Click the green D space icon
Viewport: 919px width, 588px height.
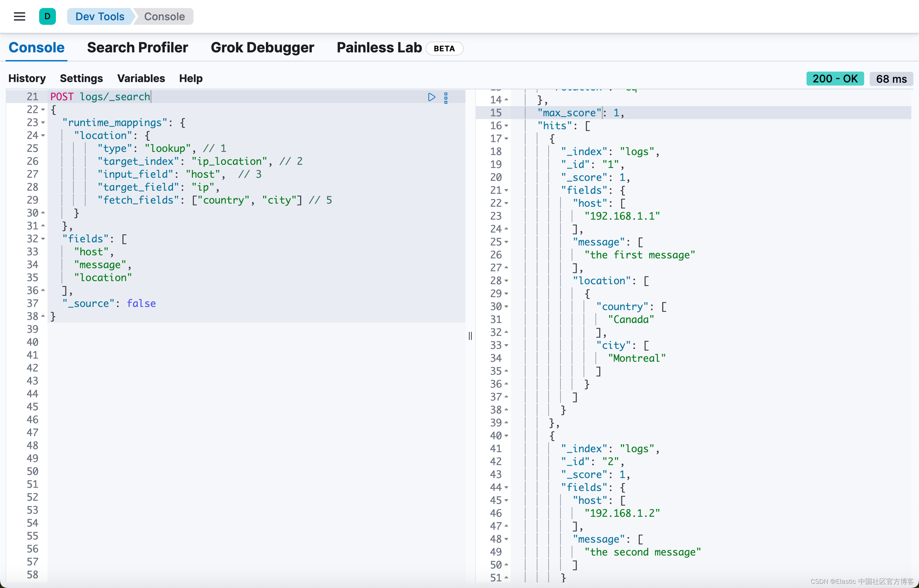[48, 16]
